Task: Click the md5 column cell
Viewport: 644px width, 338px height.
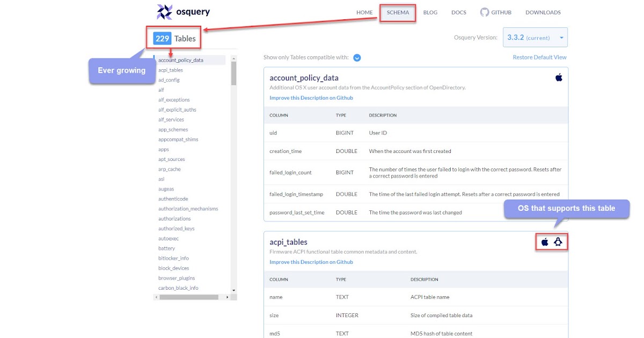Action: point(276,334)
